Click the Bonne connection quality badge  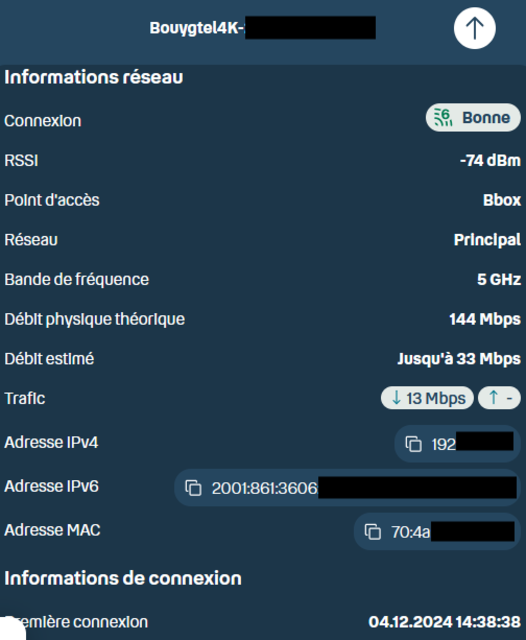[473, 118]
